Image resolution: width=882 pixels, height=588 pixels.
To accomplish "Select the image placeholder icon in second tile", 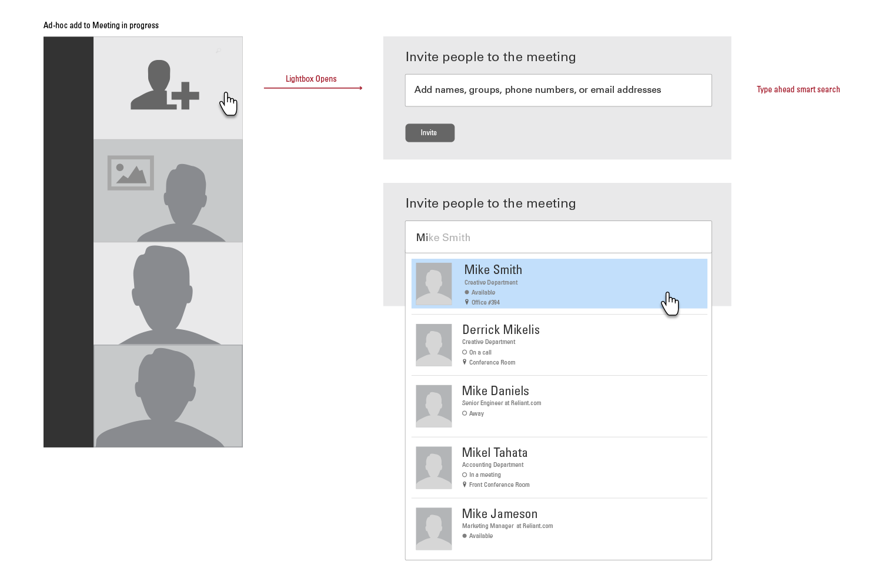I will click(x=131, y=172).
